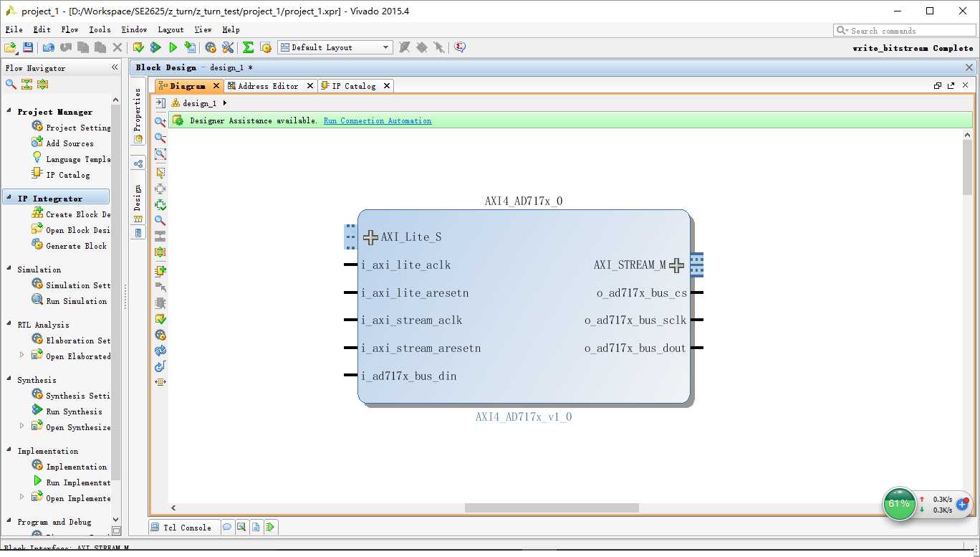Click the green 61% system monitor widget
The width and height of the screenshot is (980, 557).
pos(899,503)
